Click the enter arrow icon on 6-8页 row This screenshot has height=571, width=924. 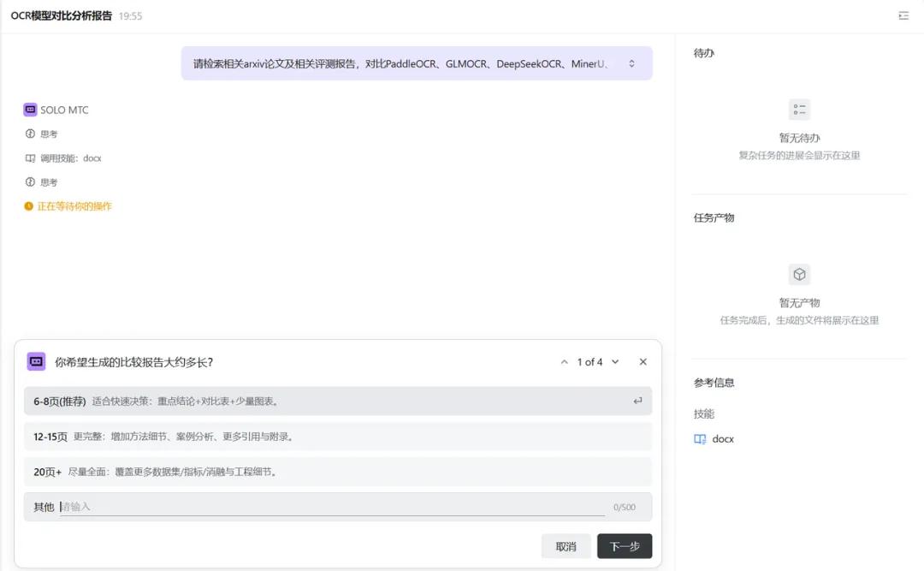coord(637,401)
